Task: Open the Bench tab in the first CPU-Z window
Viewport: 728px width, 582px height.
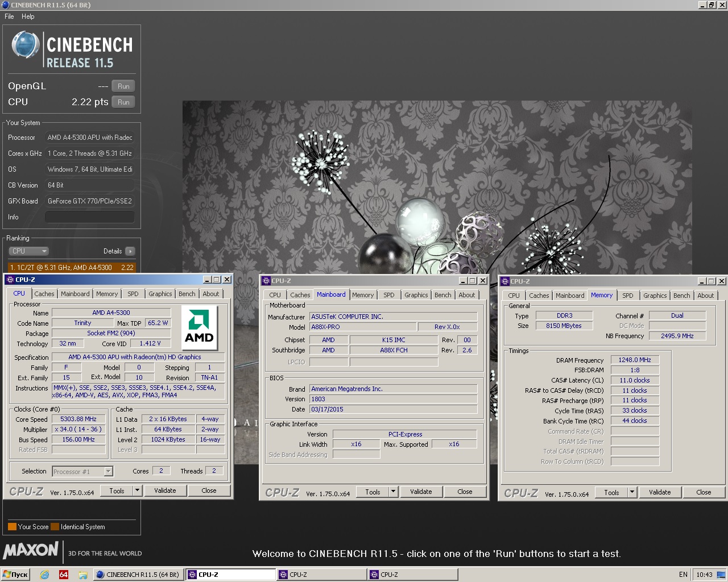Action: click(187, 294)
